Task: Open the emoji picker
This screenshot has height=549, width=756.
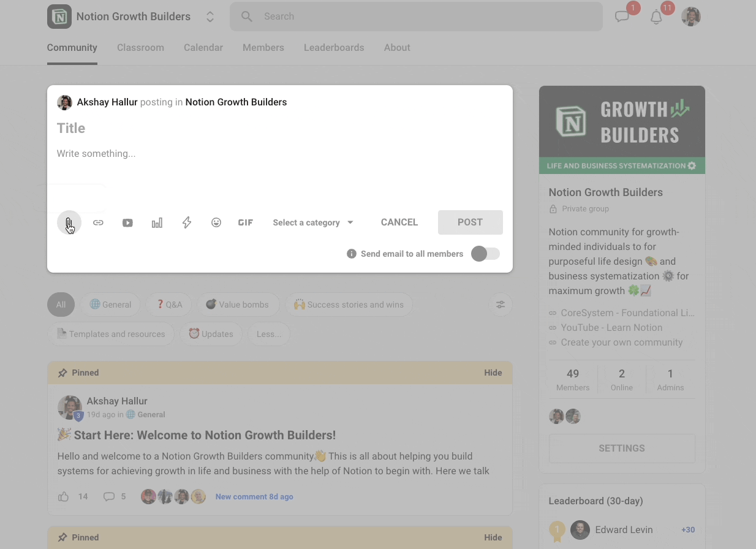Action: [x=216, y=222]
